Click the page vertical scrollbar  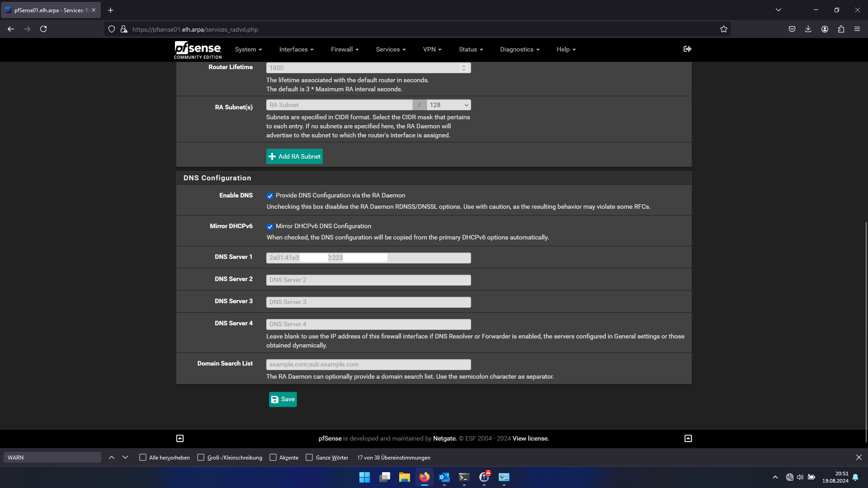tap(866, 332)
